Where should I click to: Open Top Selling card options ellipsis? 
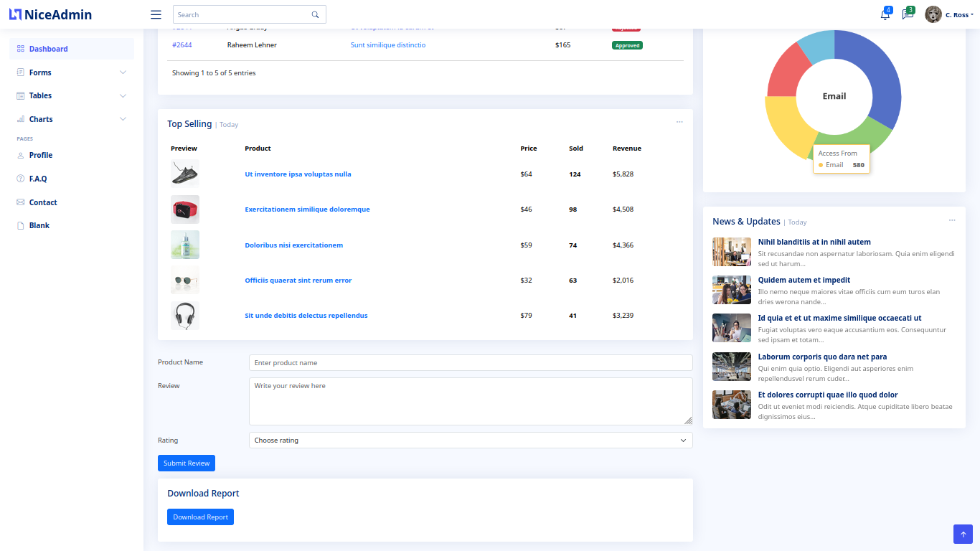tap(679, 122)
